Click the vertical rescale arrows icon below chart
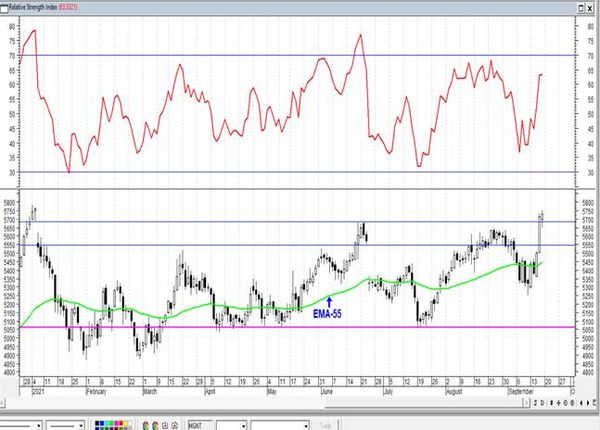The height and width of the screenshot is (430, 600). (x=552, y=402)
